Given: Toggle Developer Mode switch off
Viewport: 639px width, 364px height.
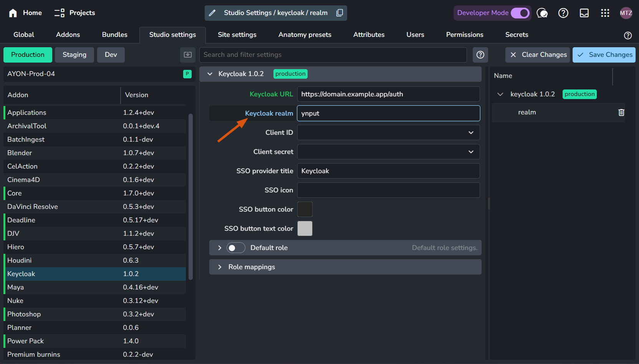Looking at the screenshot, I should click(520, 13).
